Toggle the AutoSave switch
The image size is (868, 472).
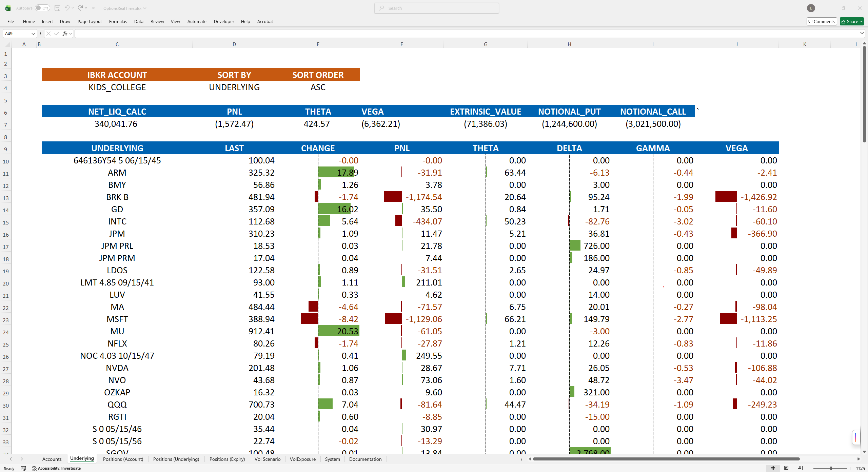click(x=42, y=8)
